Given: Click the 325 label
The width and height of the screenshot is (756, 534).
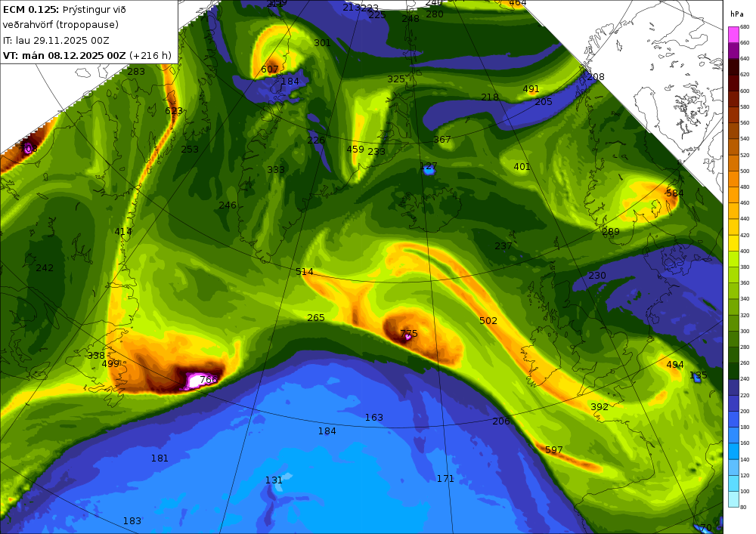Looking at the screenshot, I should (396, 79).
